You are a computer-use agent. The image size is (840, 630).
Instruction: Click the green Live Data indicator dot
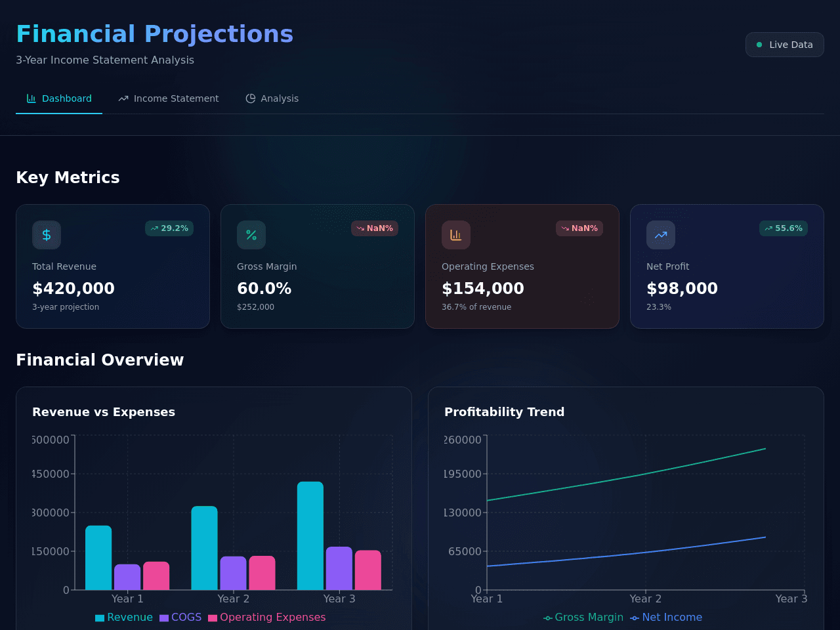(x=759, y=45)
